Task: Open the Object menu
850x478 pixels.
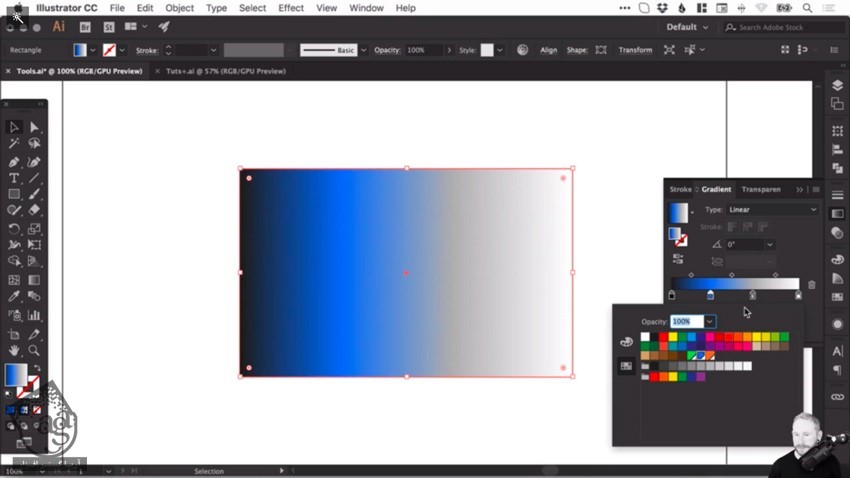Action: click(179, 8)
